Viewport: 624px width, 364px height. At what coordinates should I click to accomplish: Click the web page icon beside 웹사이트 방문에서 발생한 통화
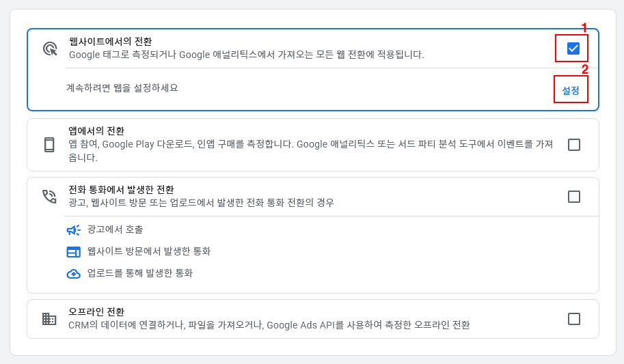pos(73,252)
